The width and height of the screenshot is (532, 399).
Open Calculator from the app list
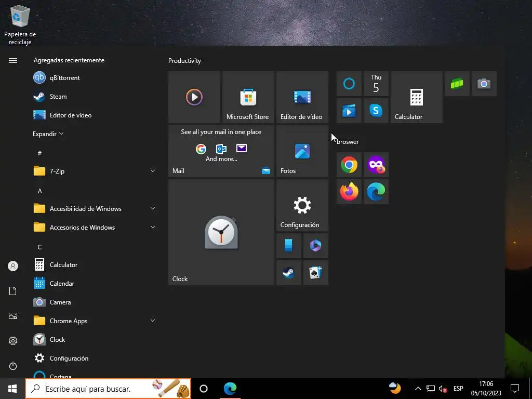pos(95,264)
